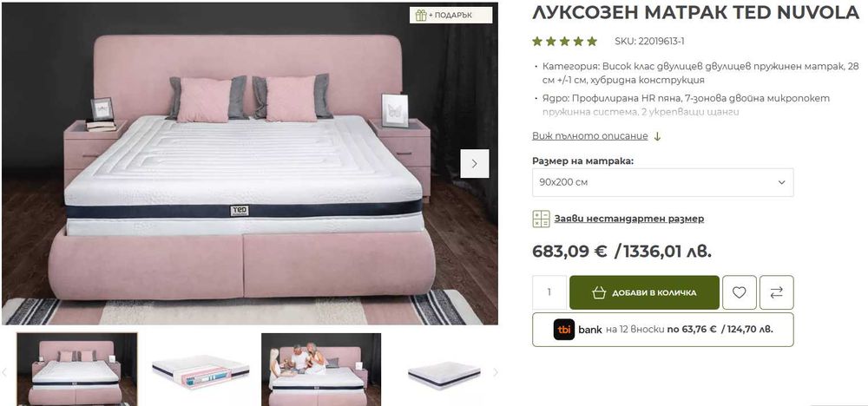The width and height of the screenshot is (868, 406).
Task: Click the gift icon in the Подарък badge
Action: click(x=421, y=16)
